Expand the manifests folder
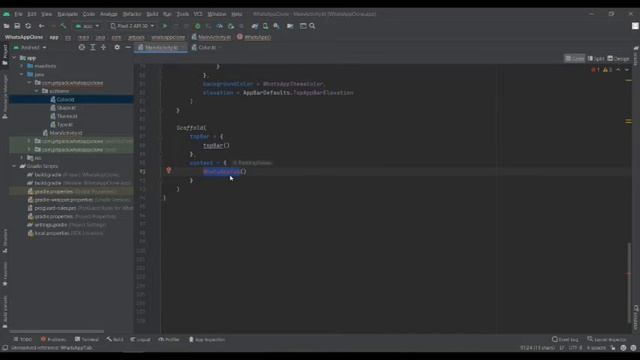 (x=22, y=66)
